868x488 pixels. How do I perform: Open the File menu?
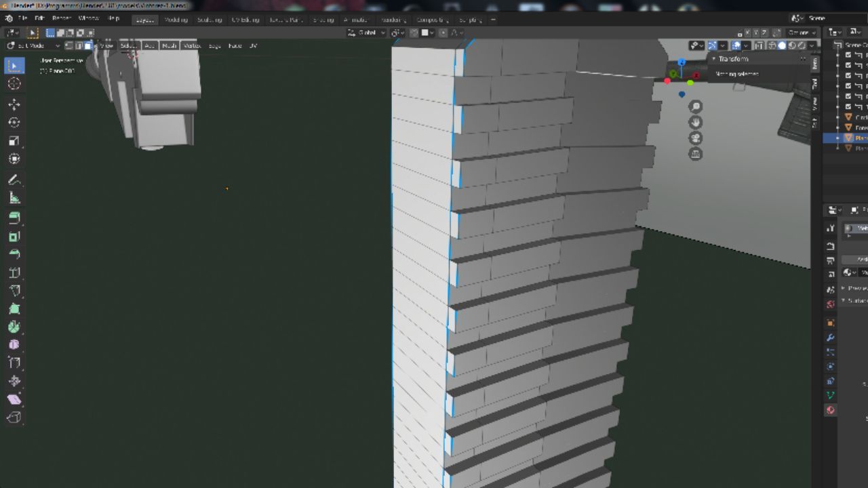tap(23, 18)
